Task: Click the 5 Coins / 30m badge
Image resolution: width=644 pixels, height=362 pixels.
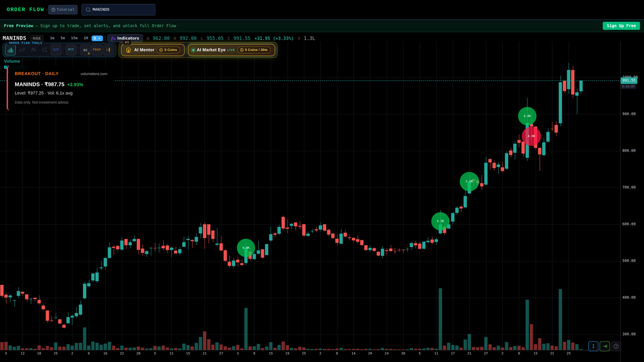Action: (254, 50)
